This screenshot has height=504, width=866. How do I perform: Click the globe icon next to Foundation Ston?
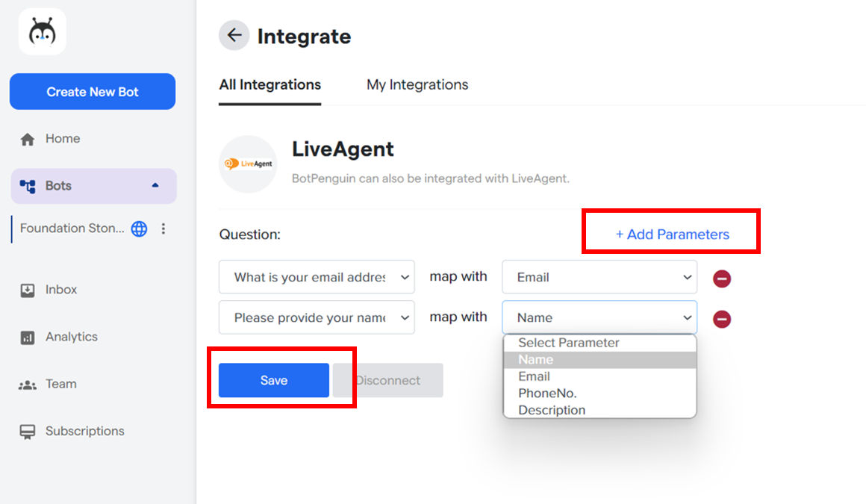[139, 228]
